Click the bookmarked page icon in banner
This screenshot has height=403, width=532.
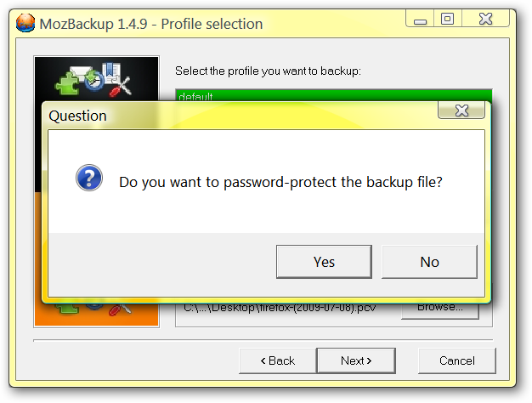[x=111, y=72]
